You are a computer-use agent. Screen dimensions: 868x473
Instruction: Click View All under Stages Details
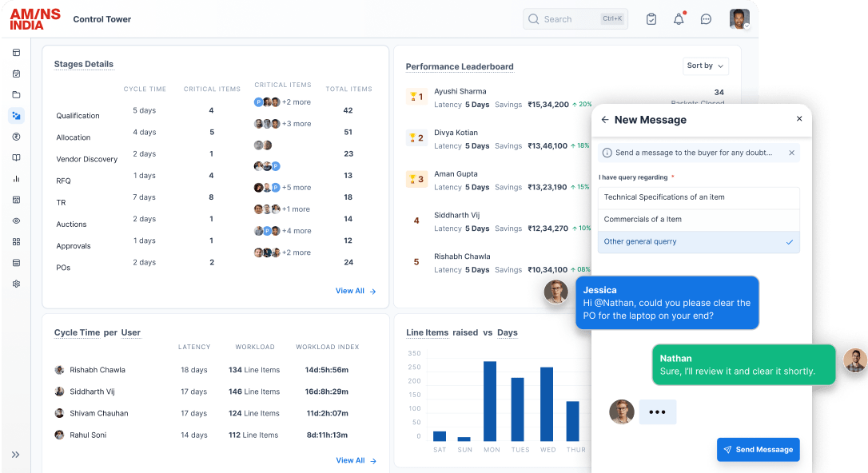point(356,292)
